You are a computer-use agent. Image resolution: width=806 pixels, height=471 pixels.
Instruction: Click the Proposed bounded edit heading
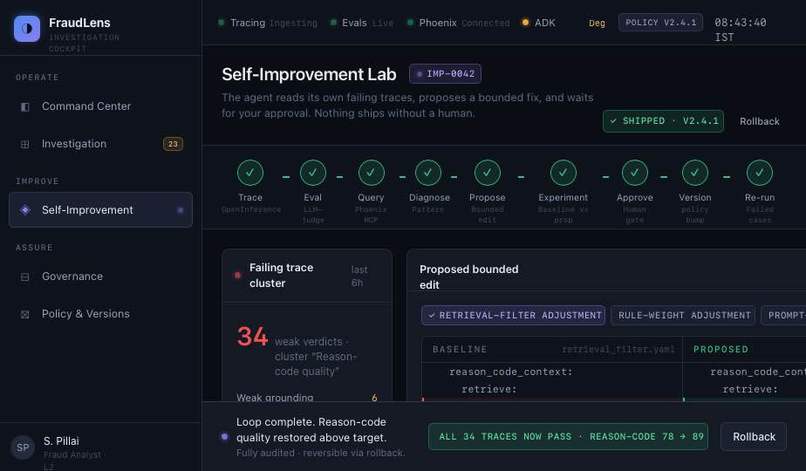tap(469, 277)
